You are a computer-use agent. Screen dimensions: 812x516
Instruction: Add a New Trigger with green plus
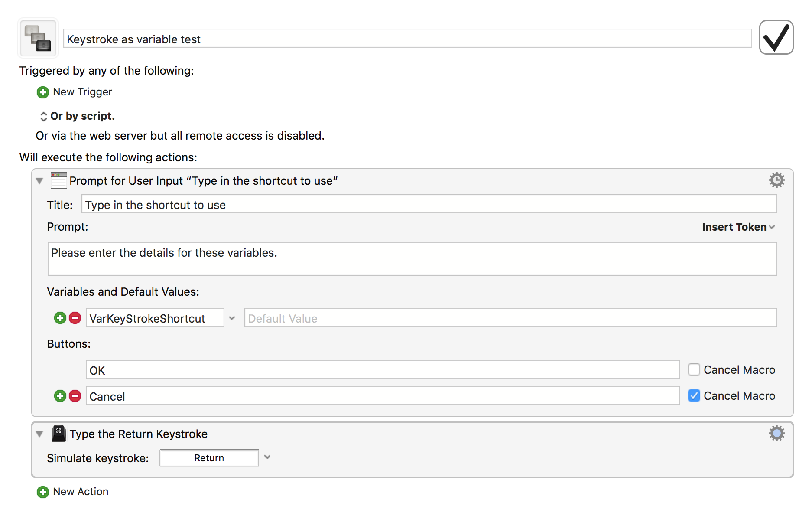pos(43,92)
